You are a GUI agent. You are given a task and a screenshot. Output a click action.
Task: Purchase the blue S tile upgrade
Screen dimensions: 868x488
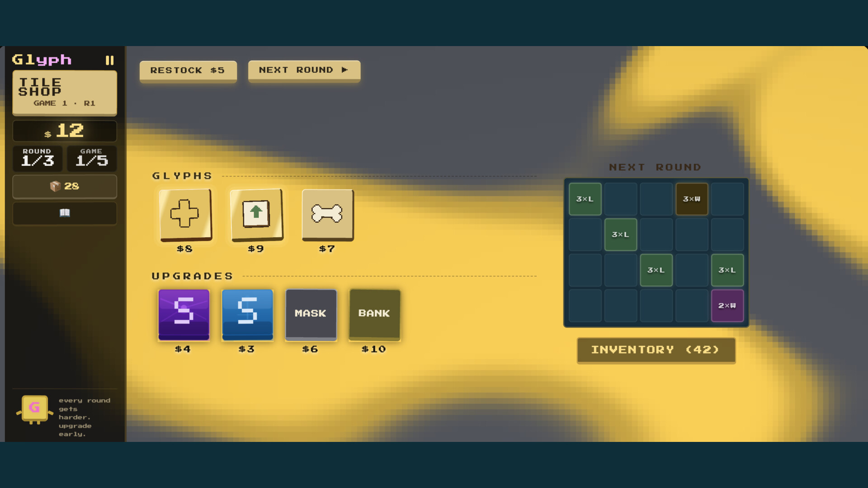click(x=247, y=314)
